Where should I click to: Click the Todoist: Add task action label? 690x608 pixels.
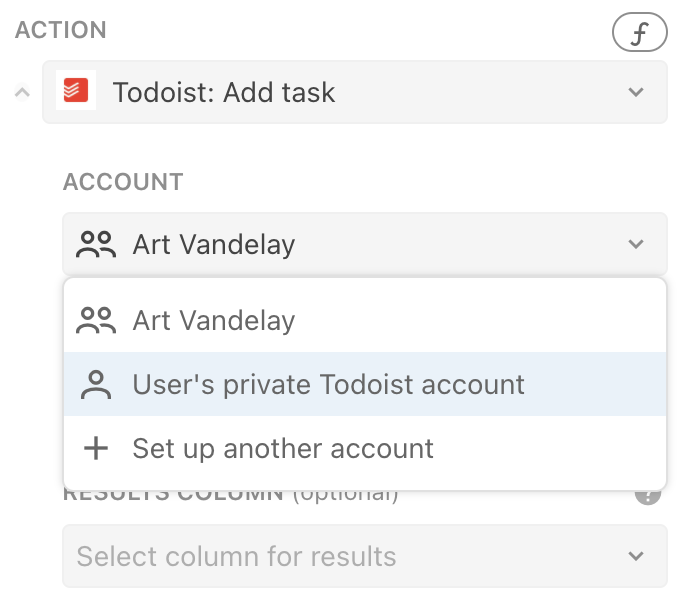224,93
